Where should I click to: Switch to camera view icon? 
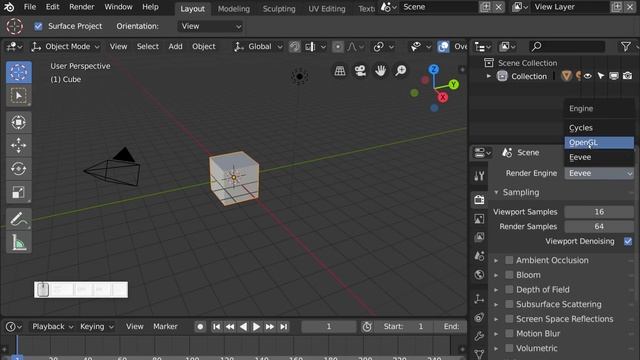(360, 71)
